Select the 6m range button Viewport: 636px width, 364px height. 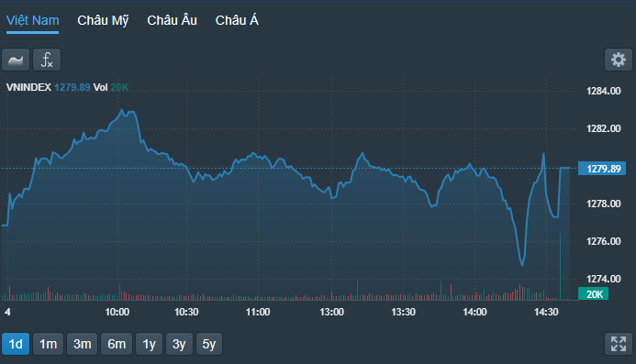tap(117, 344)
